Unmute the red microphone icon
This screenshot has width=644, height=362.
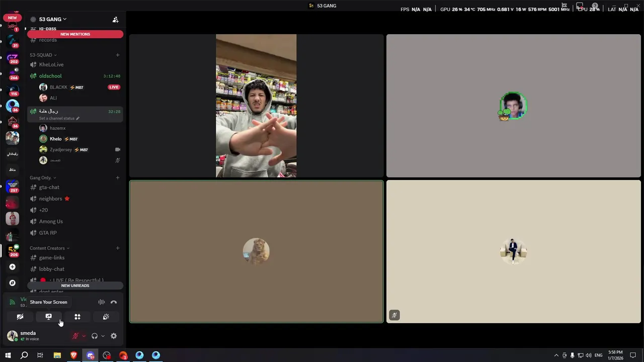point(75,336)
